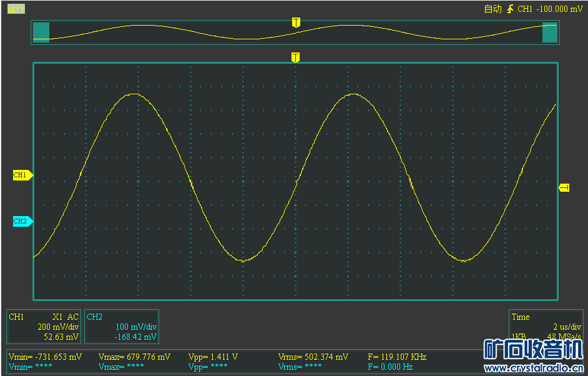Screen dimensions: 588x376
Task: Change the 2 us/div timebase setting
Action: 567,327
